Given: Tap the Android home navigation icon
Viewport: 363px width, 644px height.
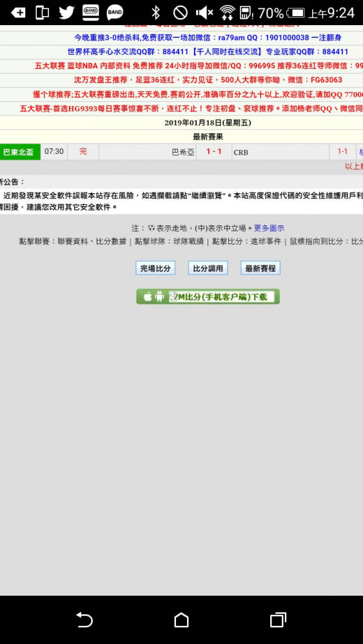Looking at the screenshot, I should pyautogui.click(x=181, y=620).
